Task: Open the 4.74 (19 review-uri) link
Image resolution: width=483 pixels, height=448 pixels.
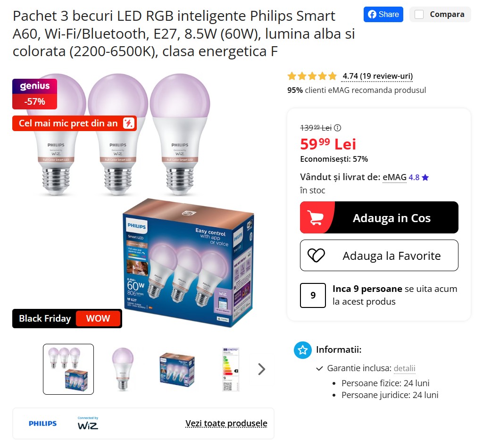Action: click(377, 76)
